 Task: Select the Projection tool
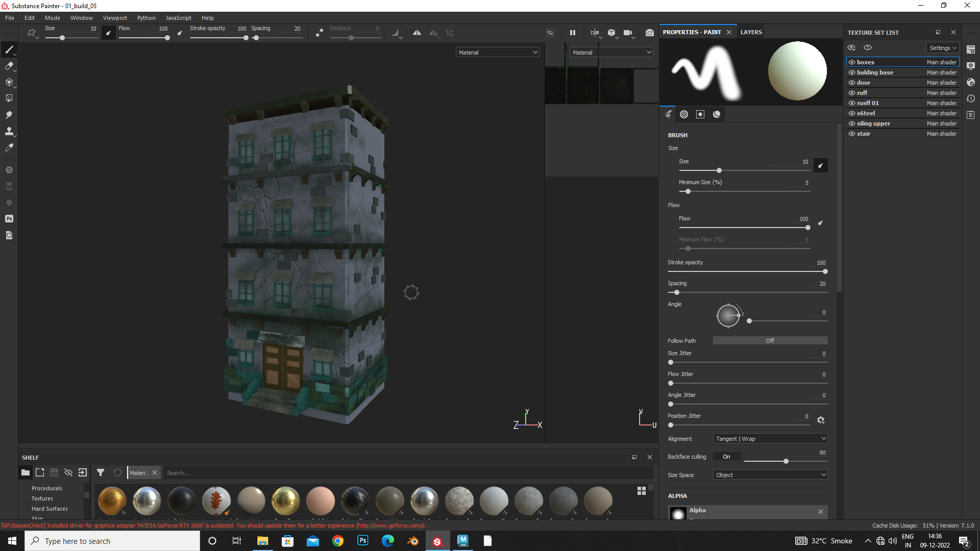point(9,82)
